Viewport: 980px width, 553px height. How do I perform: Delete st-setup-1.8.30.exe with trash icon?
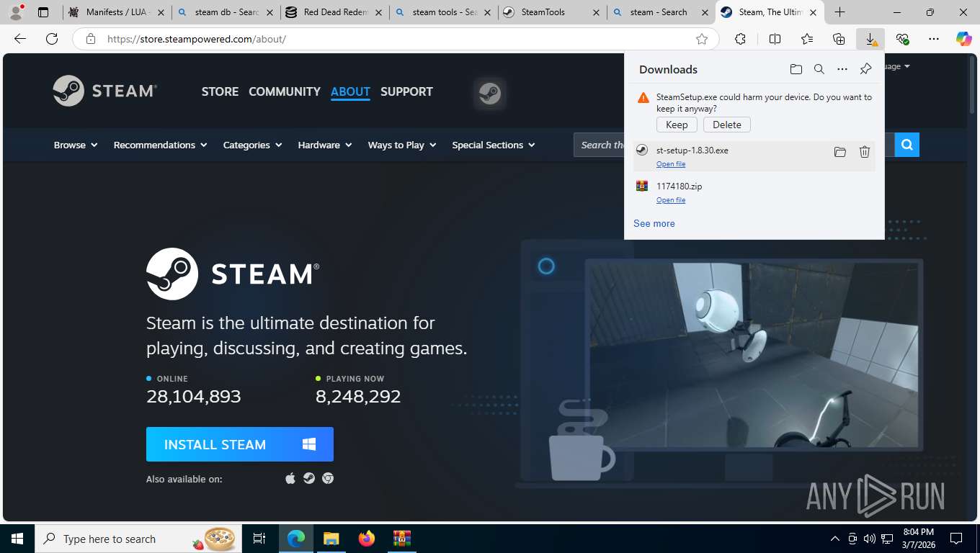pos(865,151)
